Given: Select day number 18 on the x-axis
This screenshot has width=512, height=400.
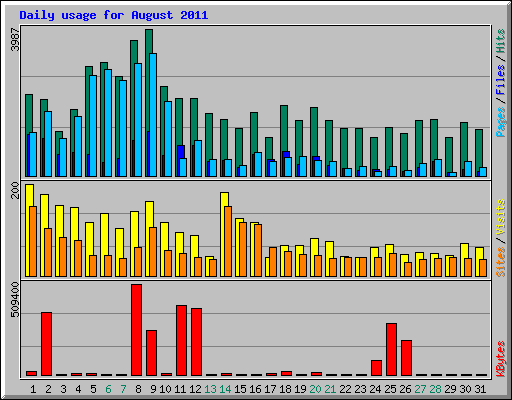Looking at the screenshot, I should click(285, 389).
